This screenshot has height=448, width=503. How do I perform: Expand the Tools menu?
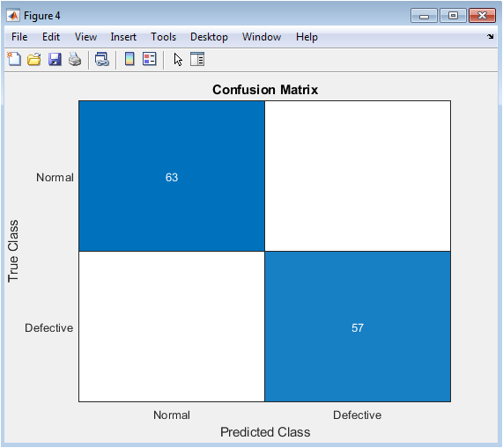point(163,37)
